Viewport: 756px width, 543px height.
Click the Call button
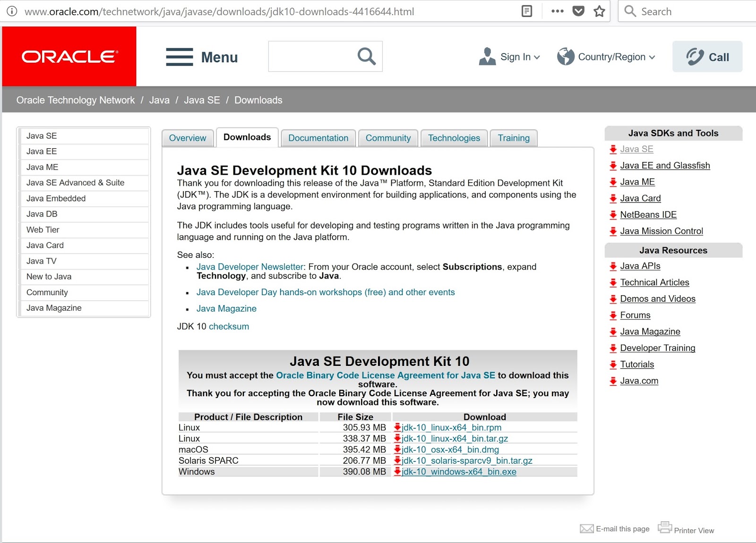[707, 57]
